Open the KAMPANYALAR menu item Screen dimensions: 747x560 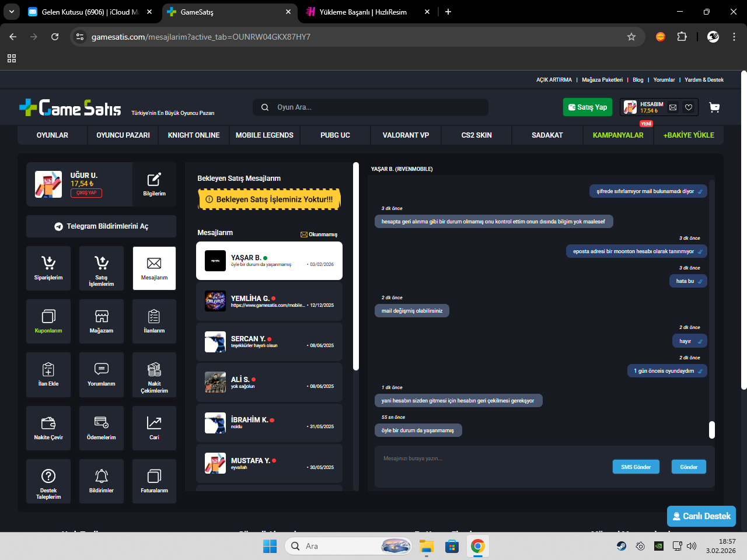point(618,135)
